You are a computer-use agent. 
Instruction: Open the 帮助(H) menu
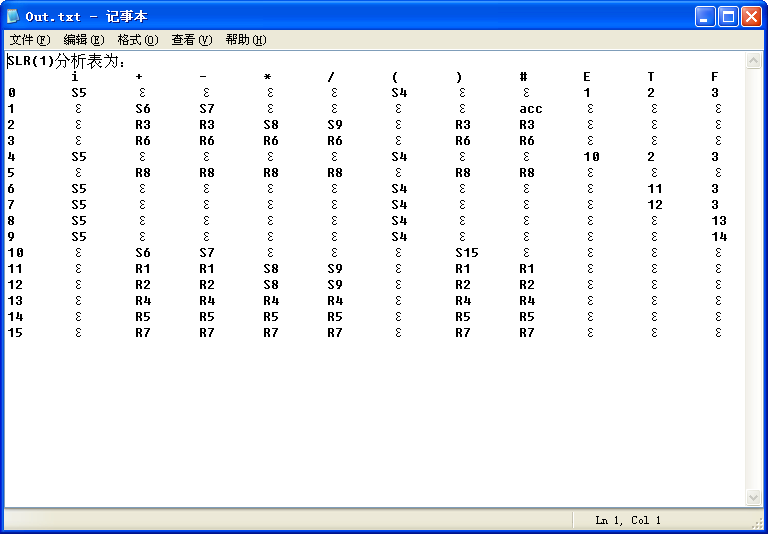245,40
